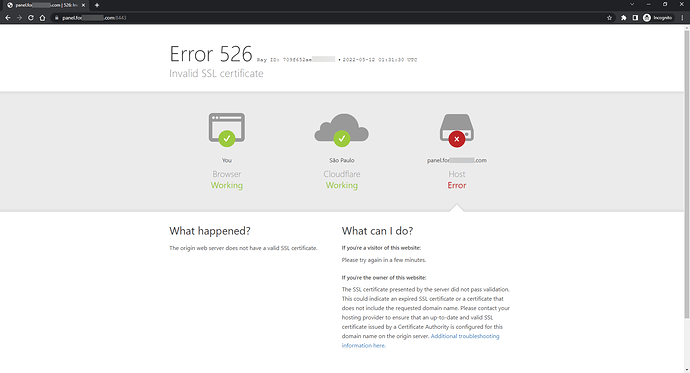Open the Chrome three-dot menu

683,18
